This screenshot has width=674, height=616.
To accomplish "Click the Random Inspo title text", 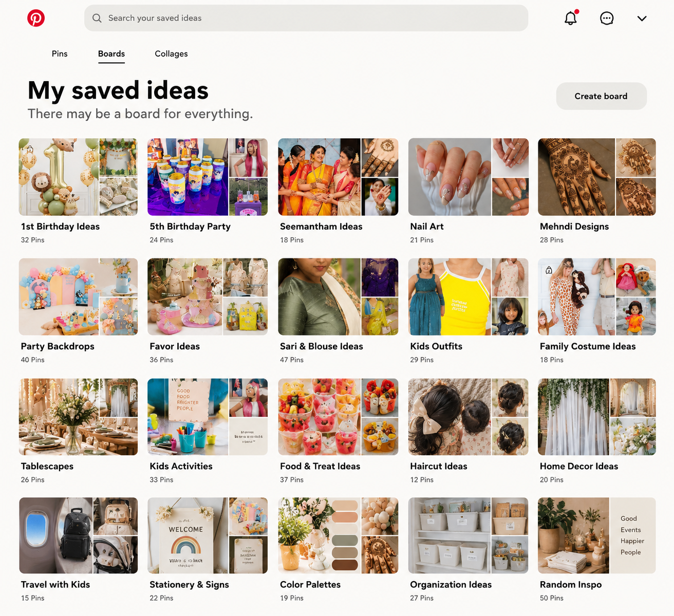I will point(571,585).
